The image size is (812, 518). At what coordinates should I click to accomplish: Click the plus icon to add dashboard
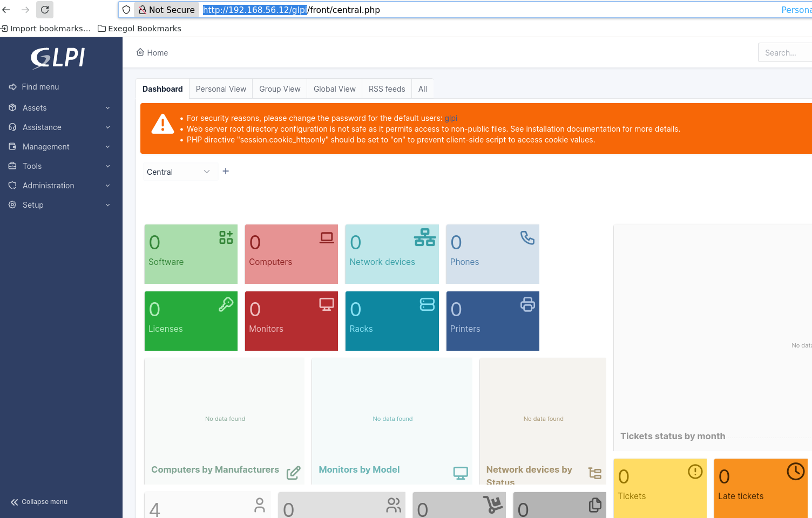226,171
